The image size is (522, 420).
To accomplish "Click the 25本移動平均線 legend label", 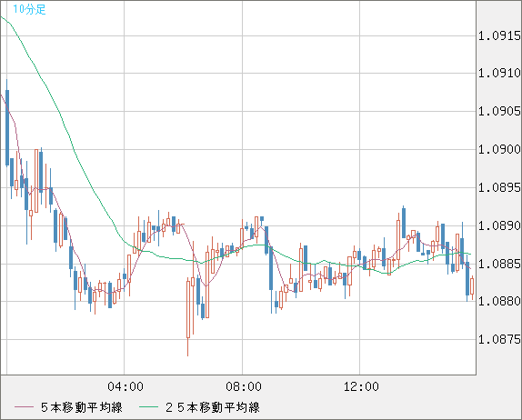I will coord(213,407).
